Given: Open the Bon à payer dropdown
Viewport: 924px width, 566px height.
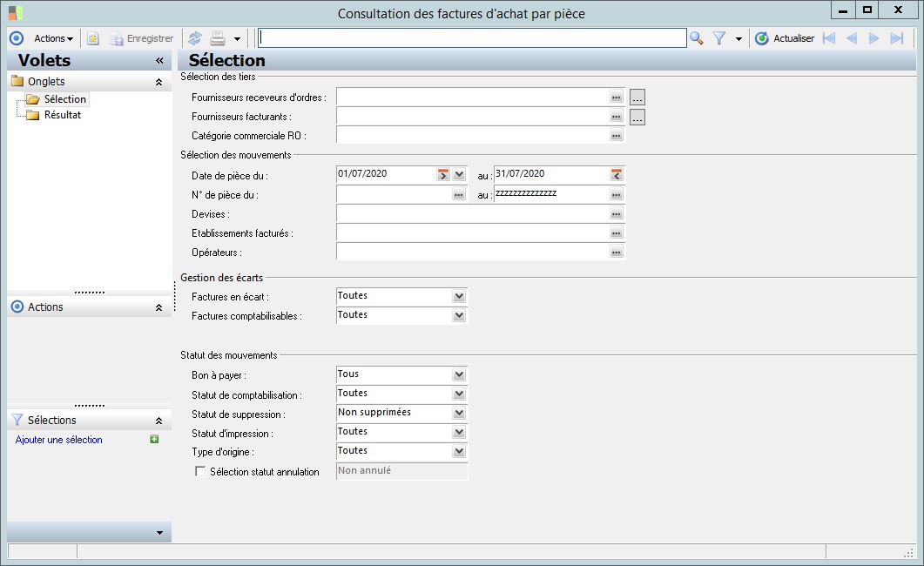Looking at the screenshot, I should click(x=459, y=375).
